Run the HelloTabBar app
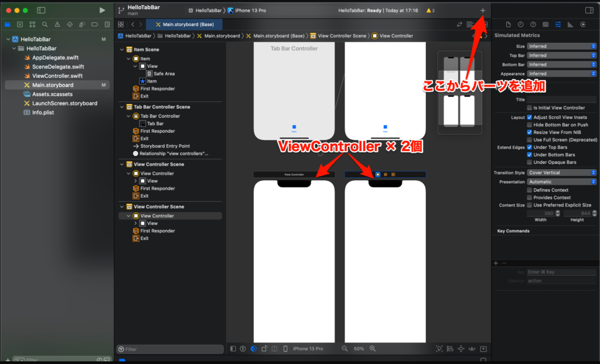Screen dimensions: 600x364 [102, 9]
